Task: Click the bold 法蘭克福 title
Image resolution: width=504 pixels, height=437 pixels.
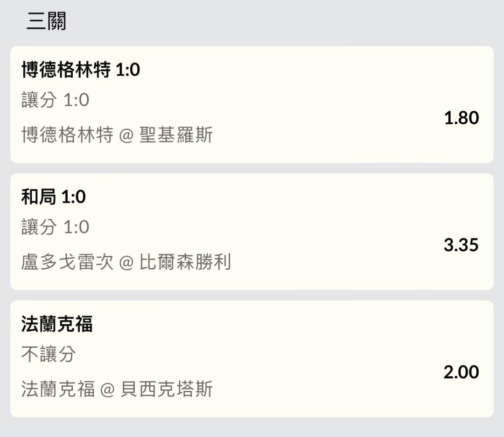Action: pyautogui.click(x=57, y=324)
